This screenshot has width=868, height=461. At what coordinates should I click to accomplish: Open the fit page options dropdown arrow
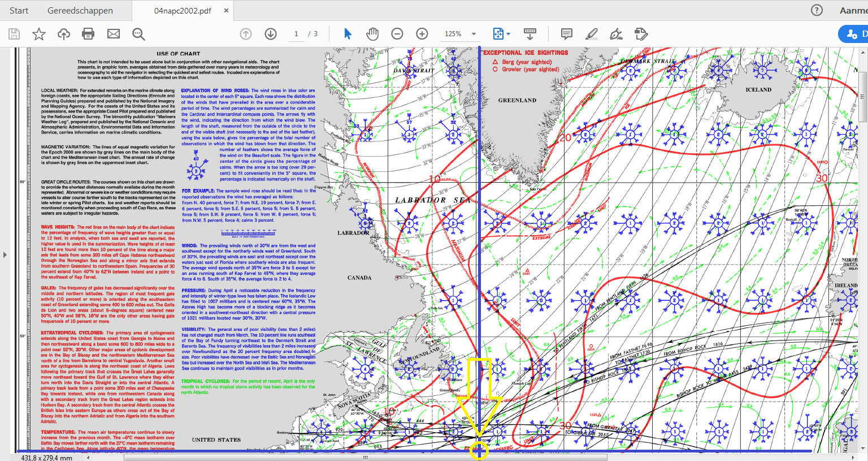click(x=509, y=34)
